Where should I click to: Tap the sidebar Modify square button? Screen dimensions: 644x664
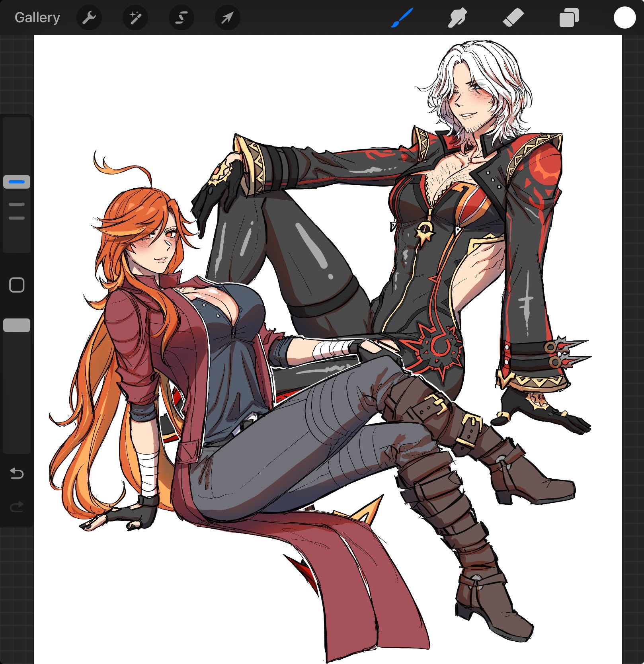17,285
